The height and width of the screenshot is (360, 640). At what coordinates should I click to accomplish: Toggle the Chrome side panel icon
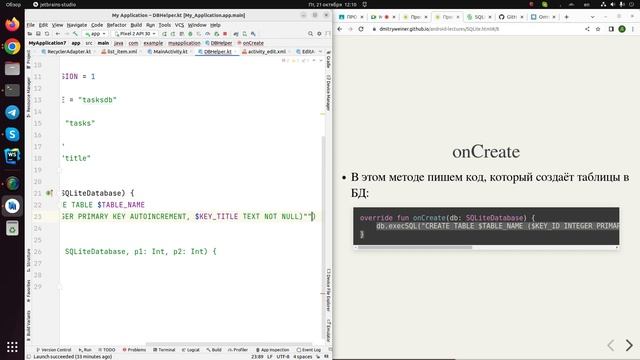[x=611, y=29]
